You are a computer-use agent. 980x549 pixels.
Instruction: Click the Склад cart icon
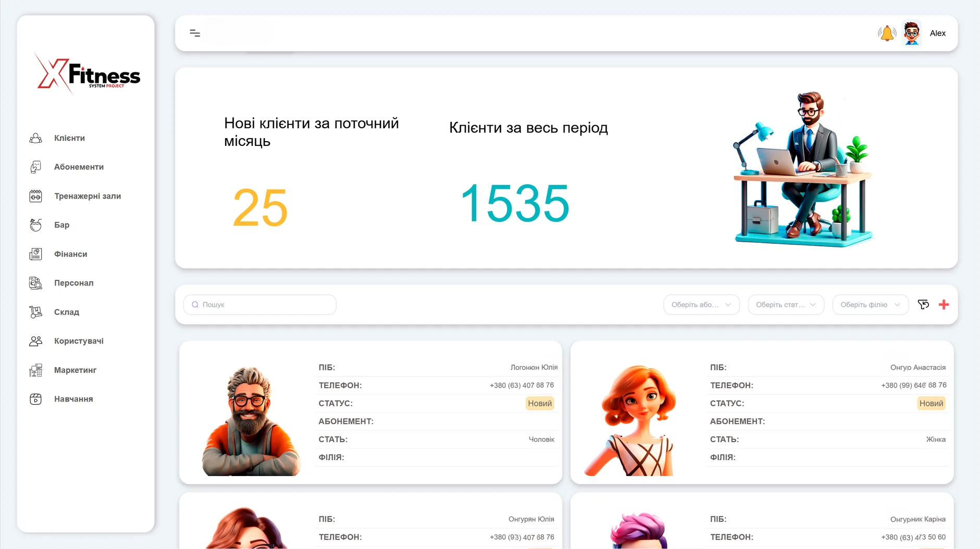[35, 312]
